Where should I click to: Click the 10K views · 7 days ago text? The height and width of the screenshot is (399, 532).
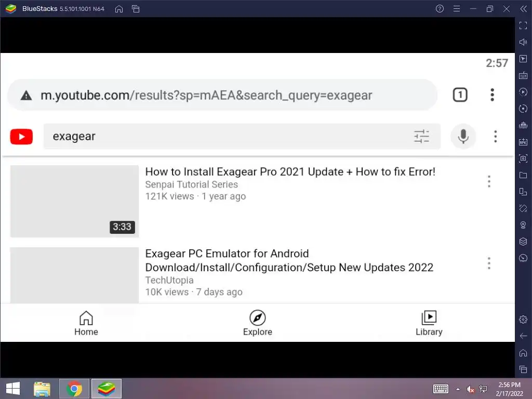pyautogui.click(x=194, y=292)
